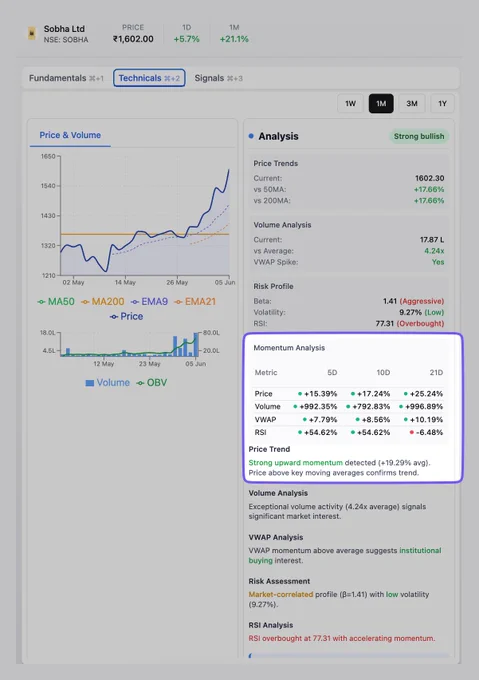Click the blue dot beside Analysis
The image size is (479, 680).
[x=251, y=136]
